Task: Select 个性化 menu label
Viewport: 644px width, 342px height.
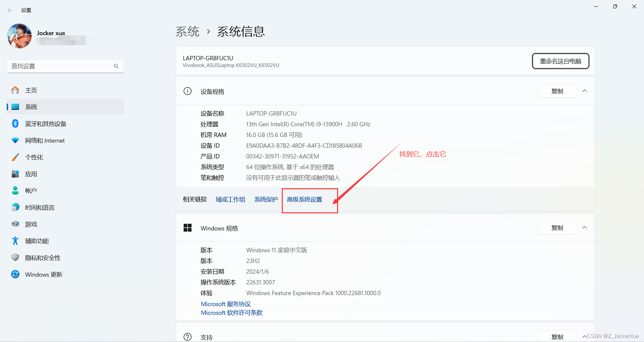Action: [34, 157]
